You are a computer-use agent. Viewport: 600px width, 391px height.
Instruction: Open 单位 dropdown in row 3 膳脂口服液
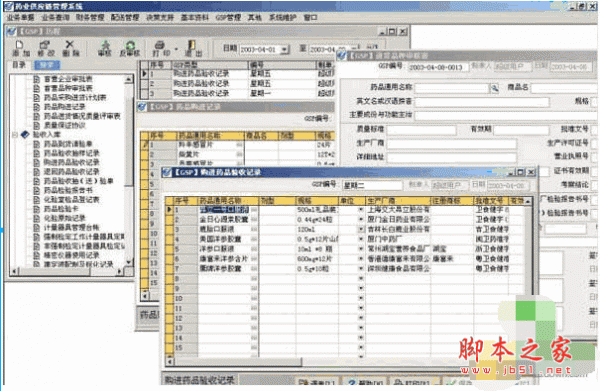(361, 230)
